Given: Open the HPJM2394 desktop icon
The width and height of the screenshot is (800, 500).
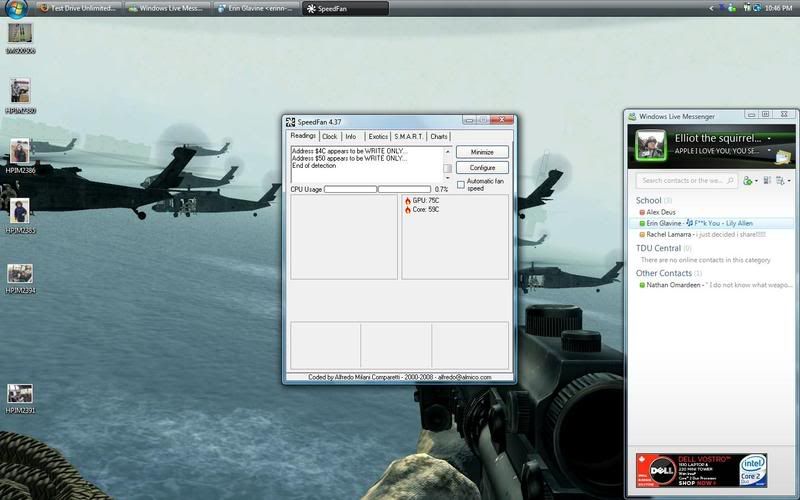Looking at the screenshot, I should [20, 273].
